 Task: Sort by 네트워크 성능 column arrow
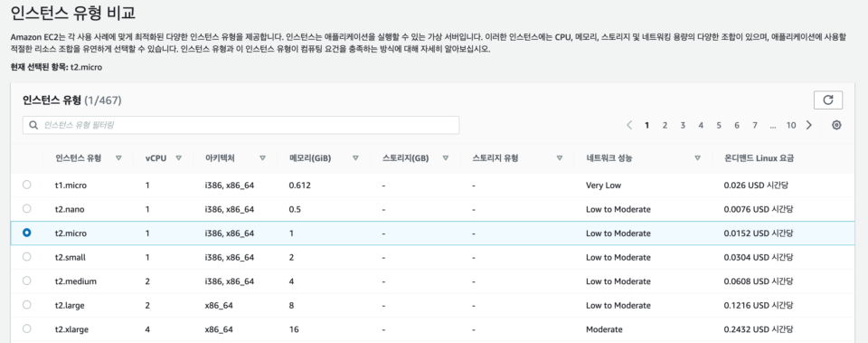point(697,157)
